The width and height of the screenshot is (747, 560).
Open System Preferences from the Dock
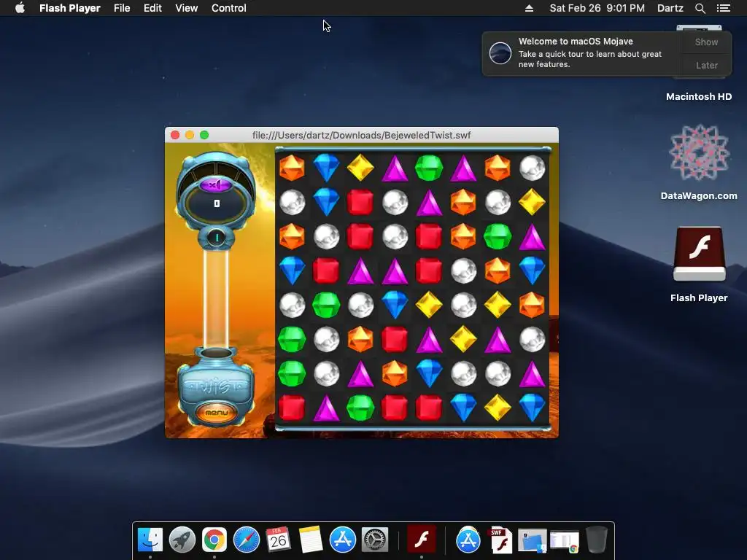(375, 540)
